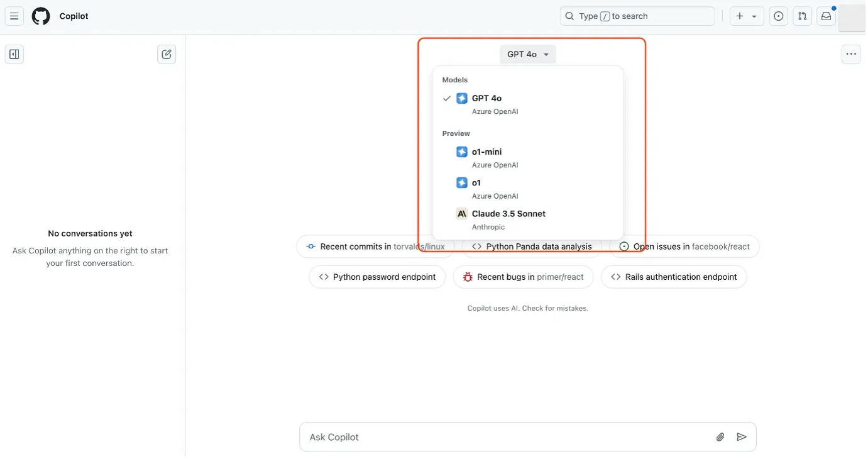Click the attach file paperclip icon
The height and width of the screenshot is (459, 868).
click(x=720, y=437)
